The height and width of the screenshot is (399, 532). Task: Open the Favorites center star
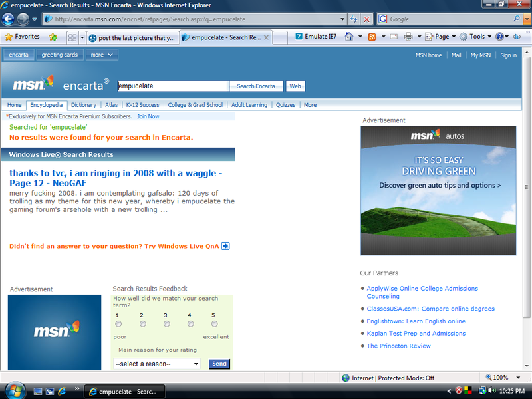pyautogui.click(x=23, y=37)
